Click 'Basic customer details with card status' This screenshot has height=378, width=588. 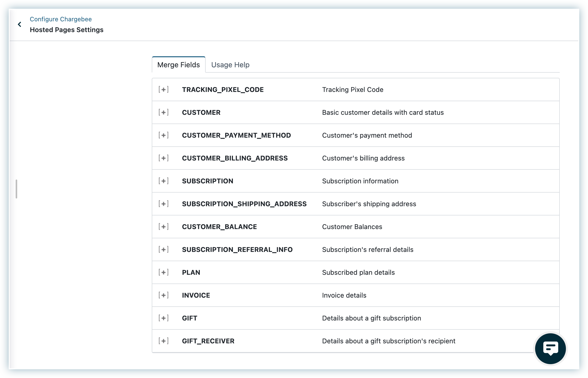coord(383,112)
